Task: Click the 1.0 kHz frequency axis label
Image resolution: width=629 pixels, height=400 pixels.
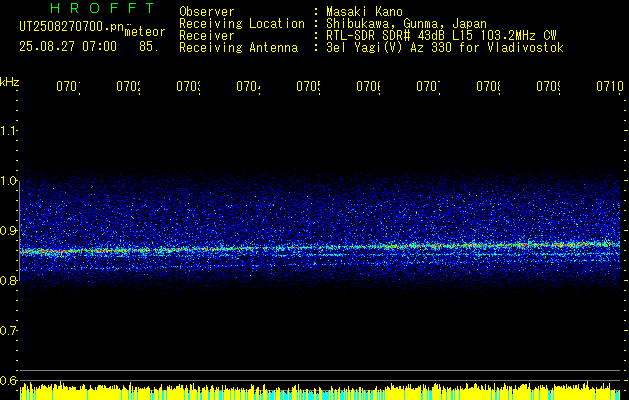Action: pyautogui.click(x=8, y=181)
